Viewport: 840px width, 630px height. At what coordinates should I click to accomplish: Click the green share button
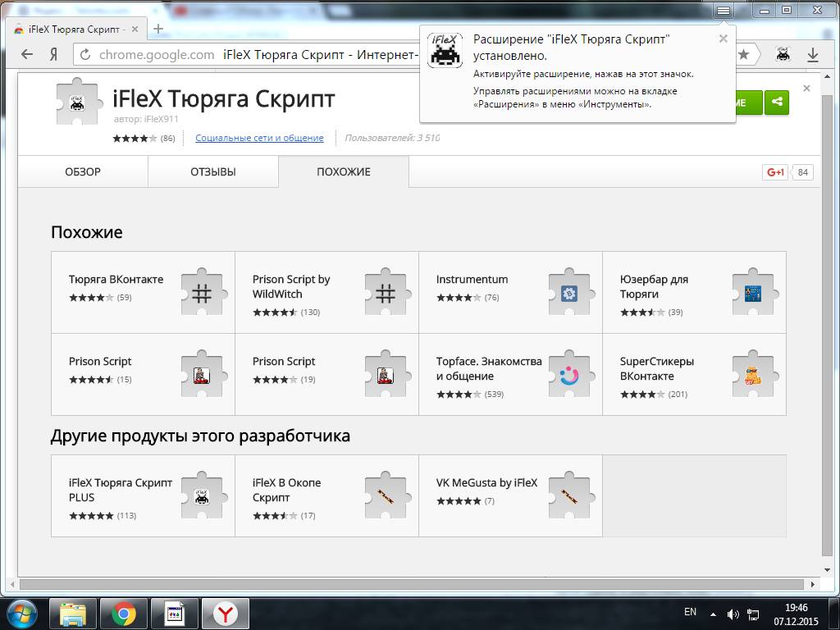coord(777,102)
